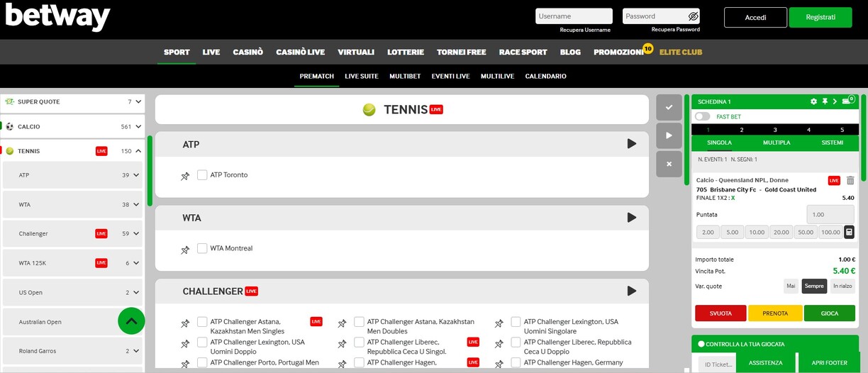Click the green scroll-to-top arrow button

131,321
